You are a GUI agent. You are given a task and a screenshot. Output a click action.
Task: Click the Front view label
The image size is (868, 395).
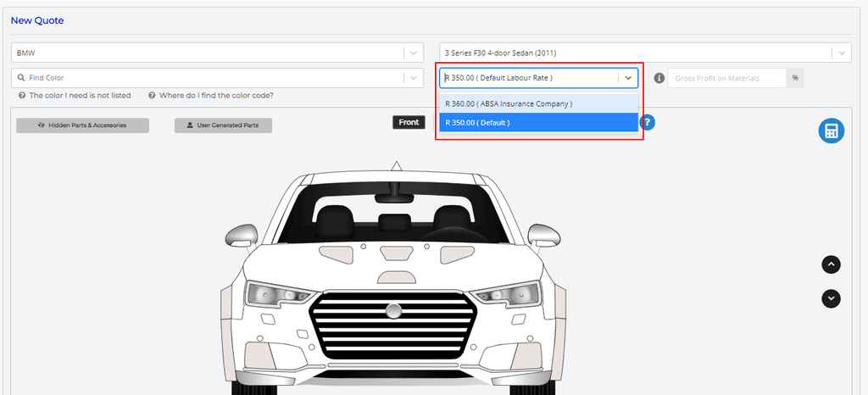pos(409,123)
